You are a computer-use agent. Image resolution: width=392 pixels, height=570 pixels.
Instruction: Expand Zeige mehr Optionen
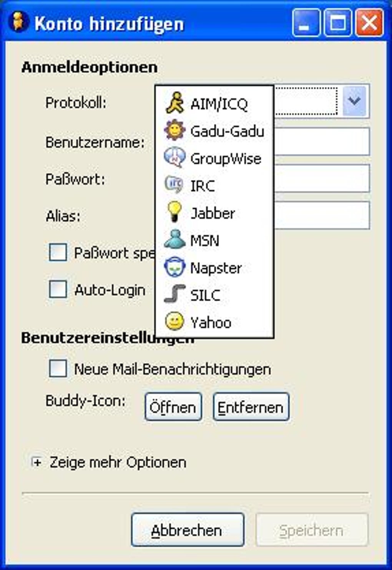point(37,462)
